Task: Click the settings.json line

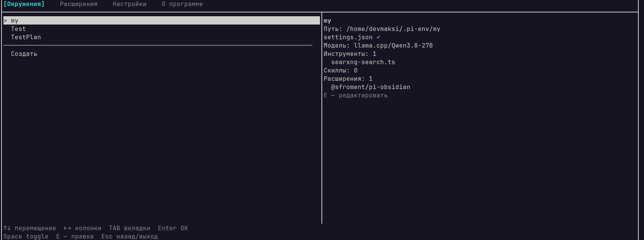Action: pyautogui.click(x=352, y=37)
